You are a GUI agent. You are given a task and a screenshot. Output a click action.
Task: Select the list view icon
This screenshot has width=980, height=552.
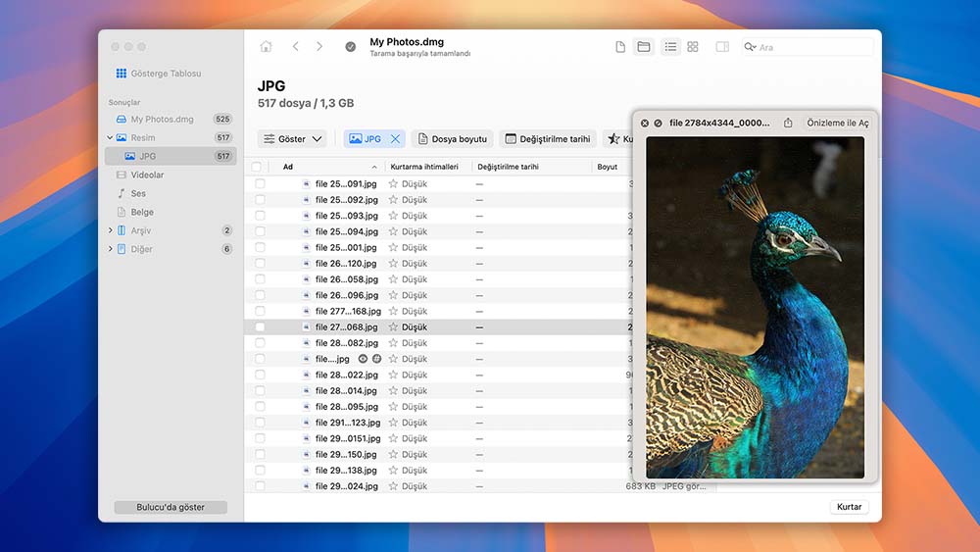670,47
